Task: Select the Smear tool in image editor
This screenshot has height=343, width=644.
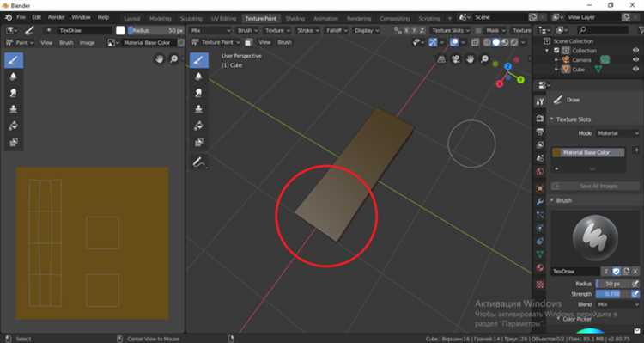Action: 14,93
